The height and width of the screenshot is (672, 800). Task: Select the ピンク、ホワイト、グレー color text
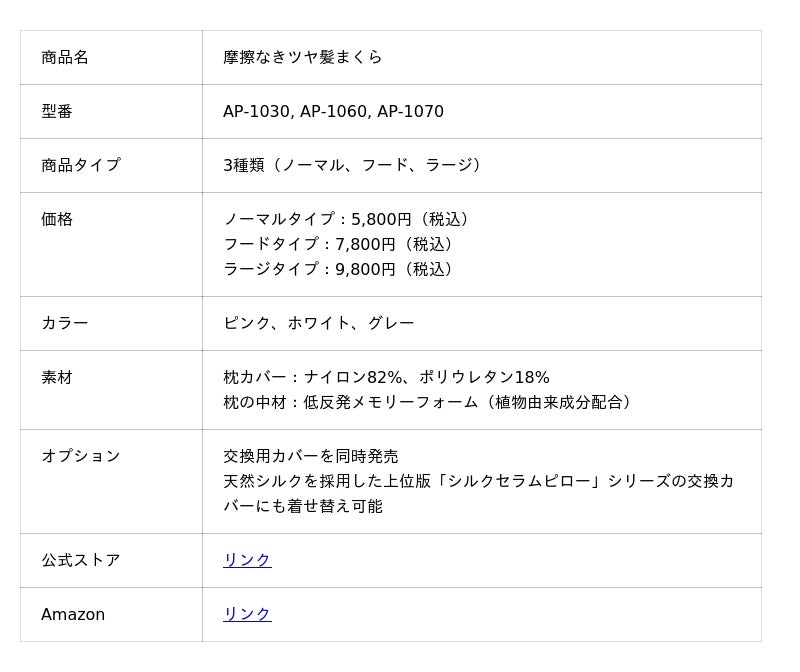click(318, 323)
